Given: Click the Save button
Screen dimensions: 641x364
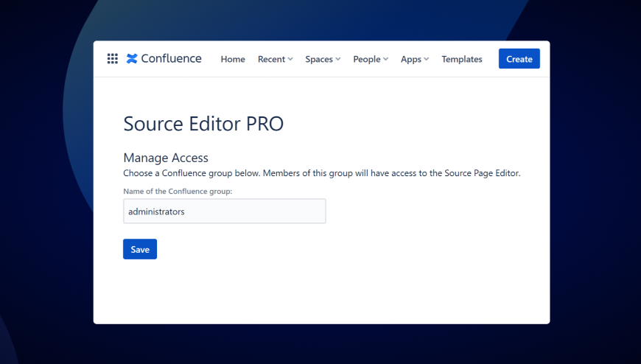Looking at the screenshot, I should 140,249.
